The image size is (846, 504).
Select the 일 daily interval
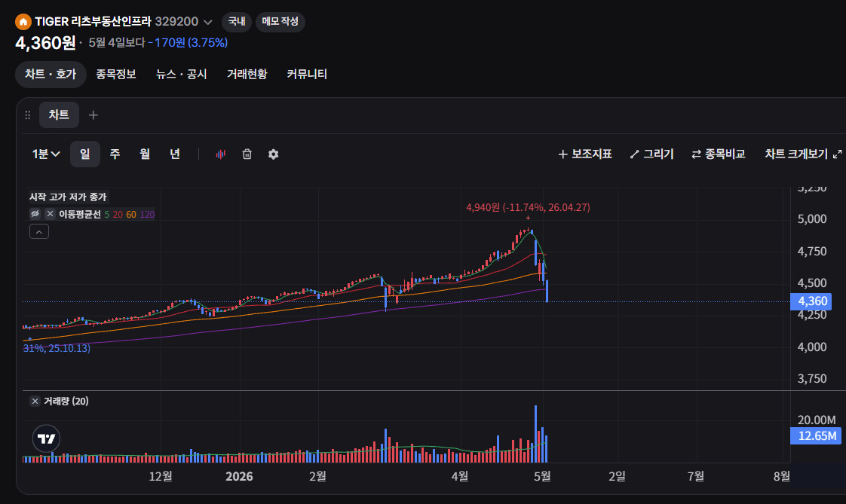tap(84, 154)
